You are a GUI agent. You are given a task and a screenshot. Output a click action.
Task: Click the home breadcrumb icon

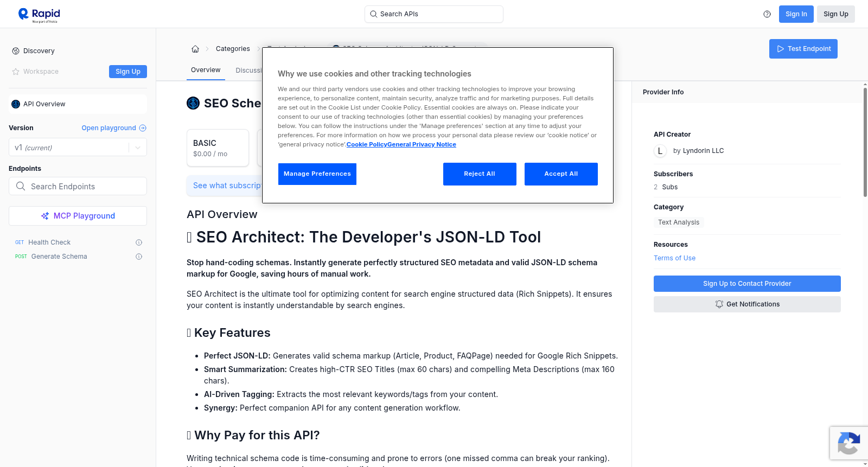(x=195, y=49)
